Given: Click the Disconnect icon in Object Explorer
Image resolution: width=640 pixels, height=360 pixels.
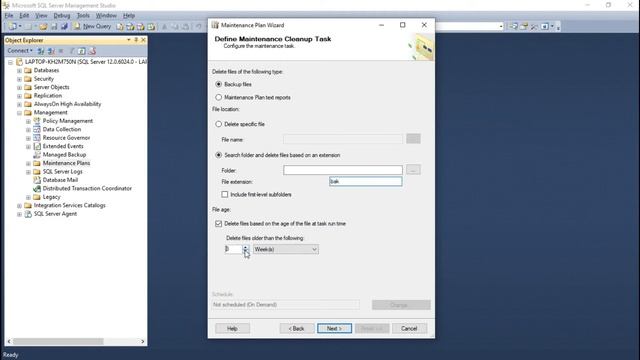Looking at the screenshot, I should click(51, 51).
